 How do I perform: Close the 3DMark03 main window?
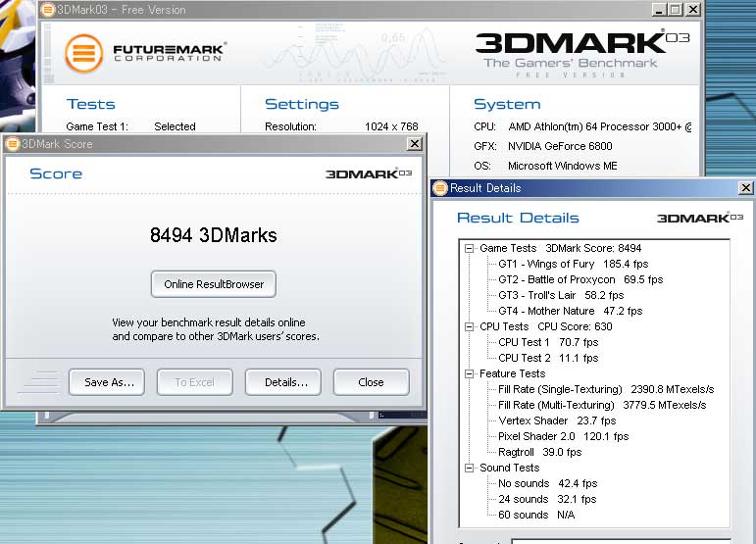click(693, 9)
